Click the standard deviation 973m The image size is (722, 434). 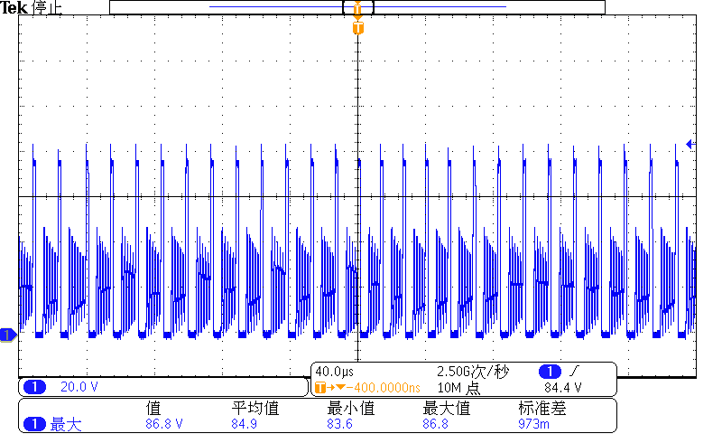pos(534,424)
